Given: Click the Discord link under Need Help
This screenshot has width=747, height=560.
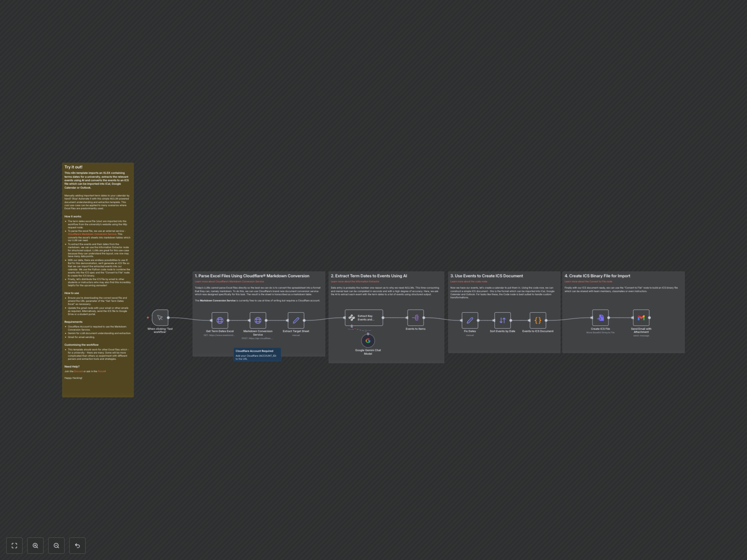Looking at the screenshot, I should point(78,371).
